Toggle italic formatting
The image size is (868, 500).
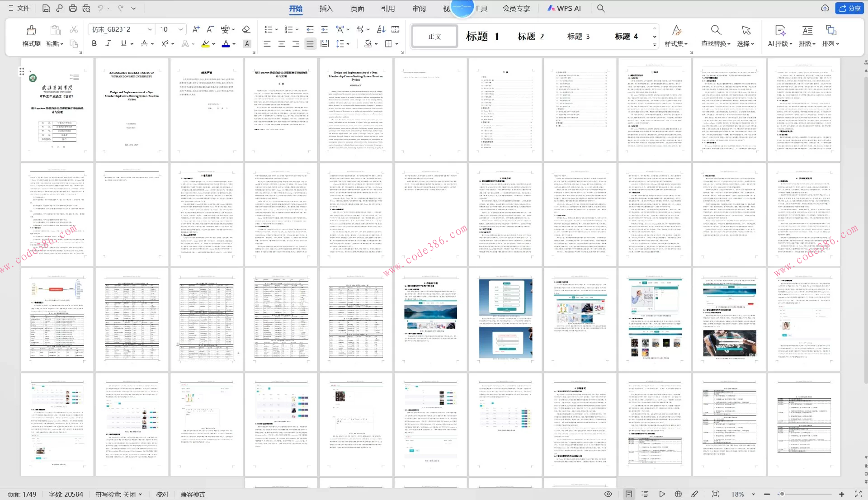[108, 44]
